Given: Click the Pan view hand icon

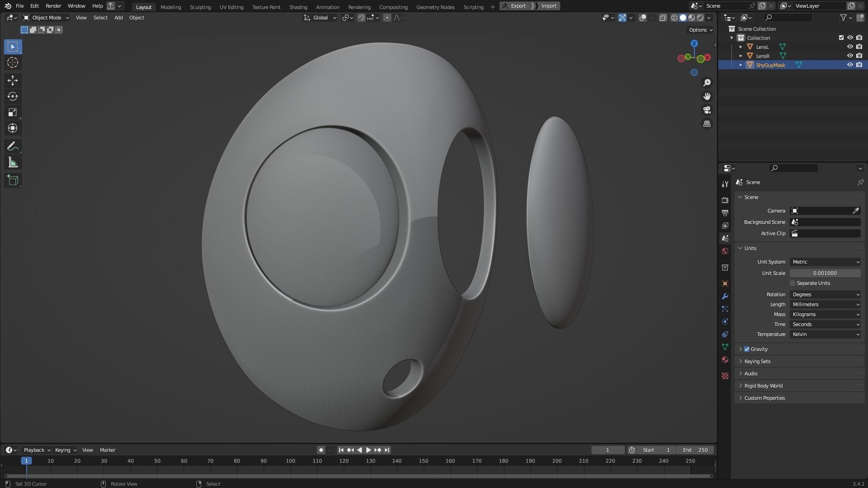Looking at the screenshot, I should pyautogui.click(x=707, y=96).
